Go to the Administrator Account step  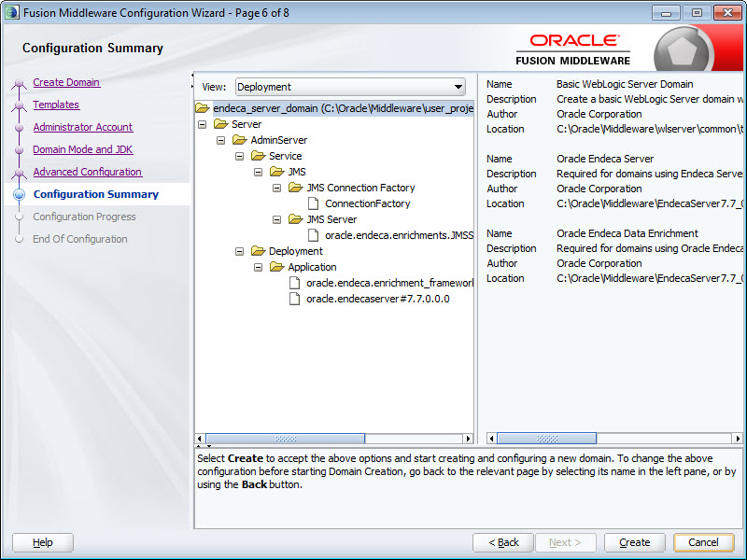tap(83, 127)
